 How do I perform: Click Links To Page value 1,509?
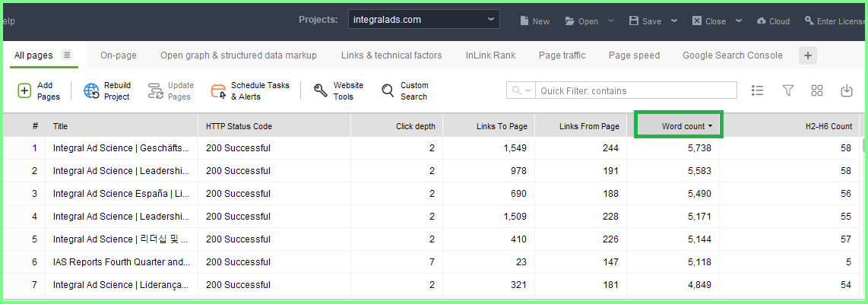[515, 217]
